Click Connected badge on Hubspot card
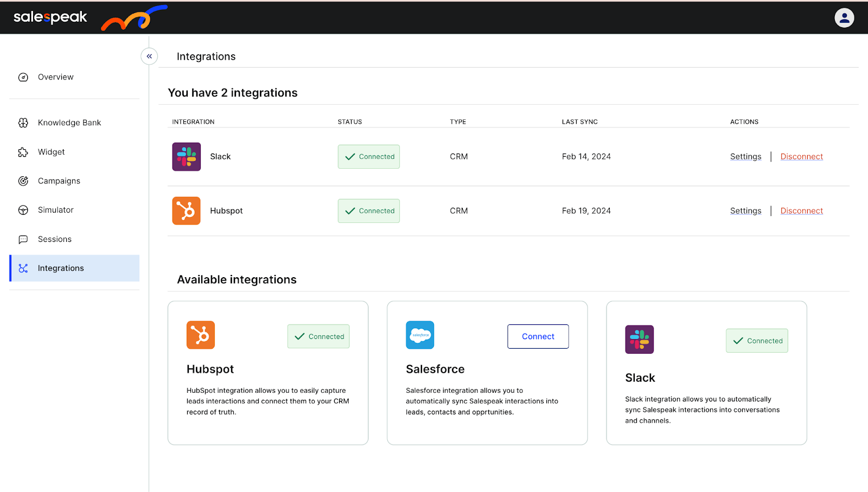 [318, 336]
